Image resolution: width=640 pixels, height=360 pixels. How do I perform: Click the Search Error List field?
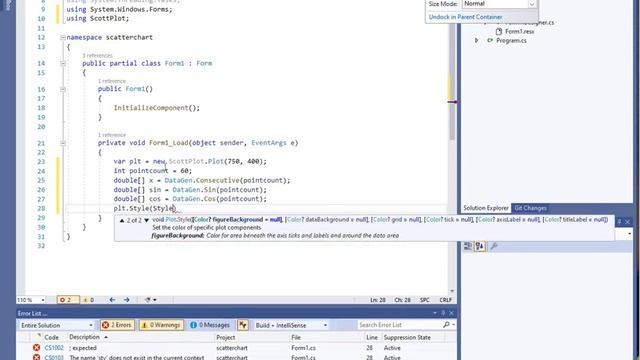[x=398, y=325]
